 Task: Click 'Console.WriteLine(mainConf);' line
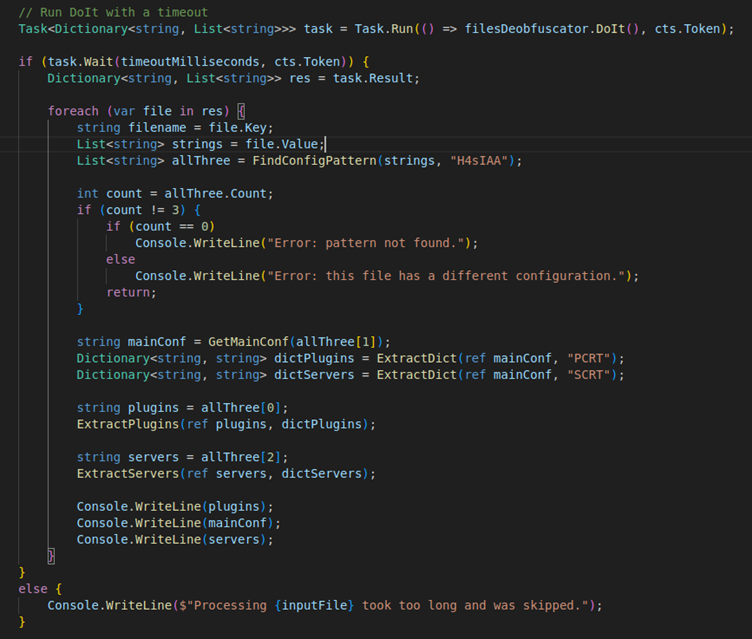[x=179, y=523]
